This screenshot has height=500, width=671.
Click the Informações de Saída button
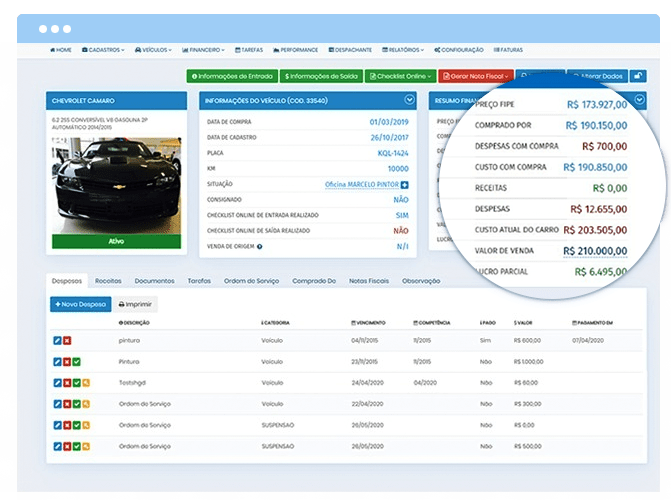[321, 76]
